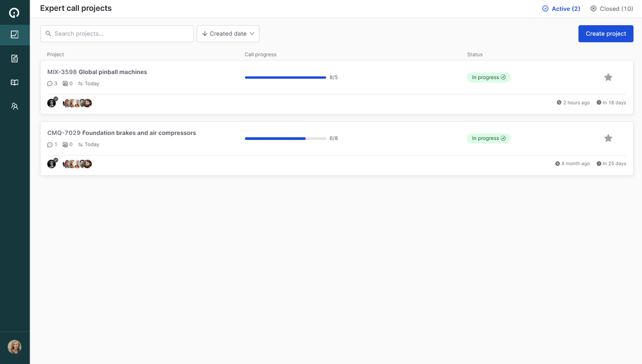Switch to the Active (2) tab

[x=561, y=8]
